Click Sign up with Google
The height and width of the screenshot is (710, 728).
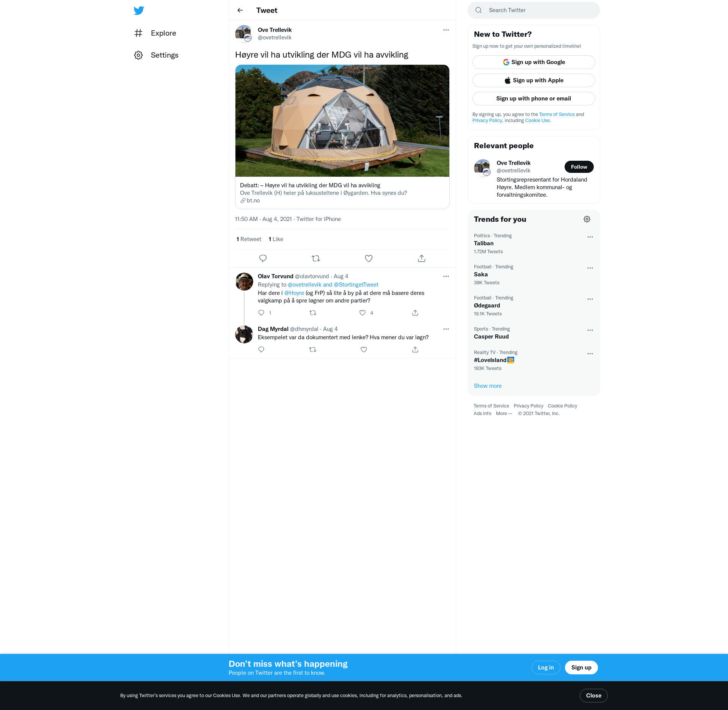[533, 62]
